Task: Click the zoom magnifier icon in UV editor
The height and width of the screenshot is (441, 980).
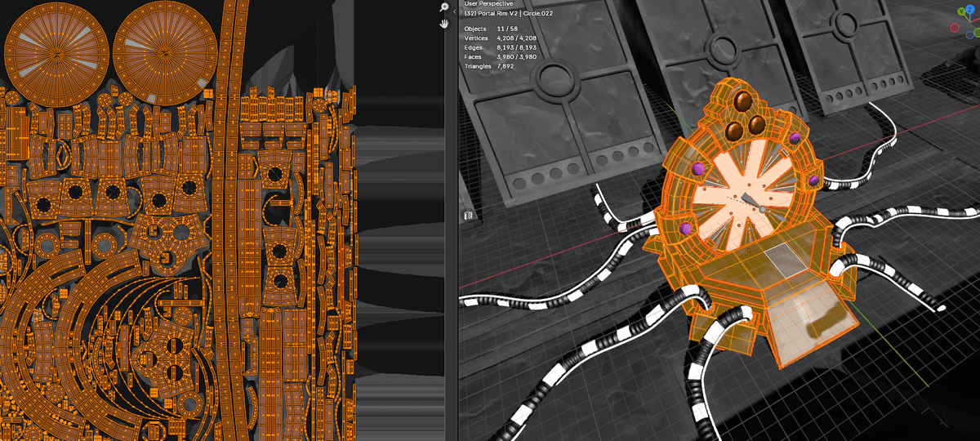Action: click(444, 7)
